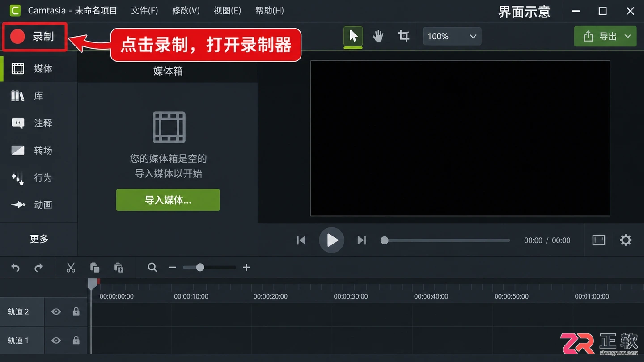
Task: Jump to next frame
Action: click(x=362, y=240)
